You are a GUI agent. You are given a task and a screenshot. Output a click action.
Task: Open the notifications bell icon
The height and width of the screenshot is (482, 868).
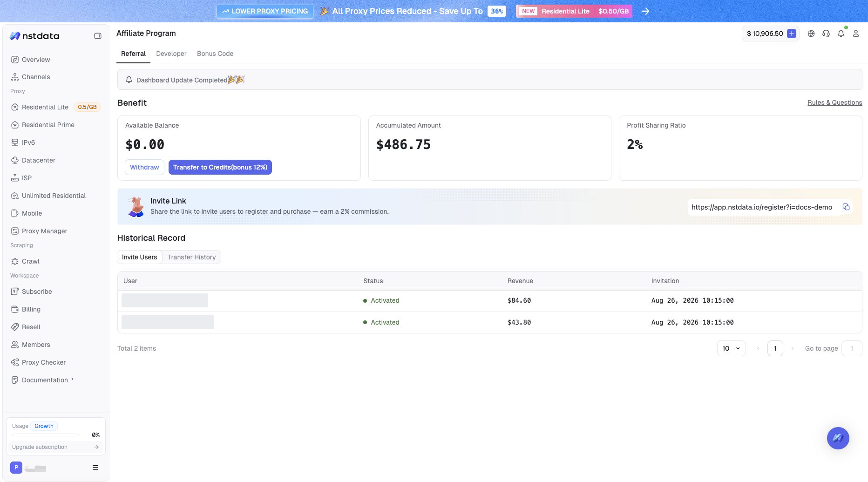841,34
